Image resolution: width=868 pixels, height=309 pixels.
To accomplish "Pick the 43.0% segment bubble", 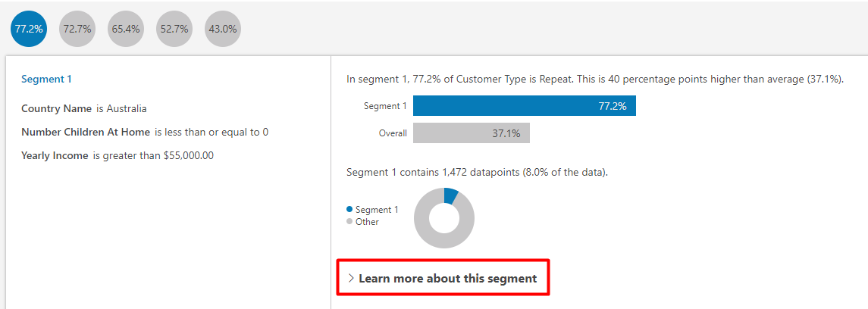I will (x=223, y=29).
